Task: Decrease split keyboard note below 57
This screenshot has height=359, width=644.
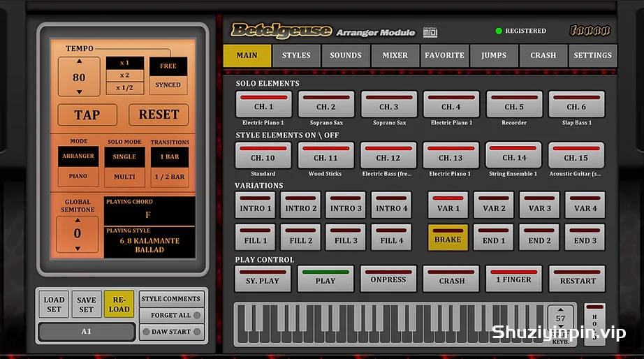Action: (x=560, y=327)
